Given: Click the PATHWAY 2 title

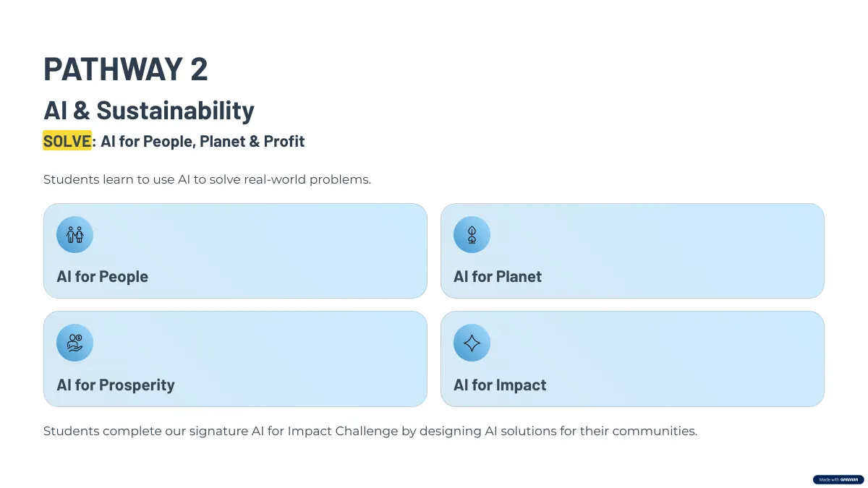Looking at the screenshot, I should point(126,69).
